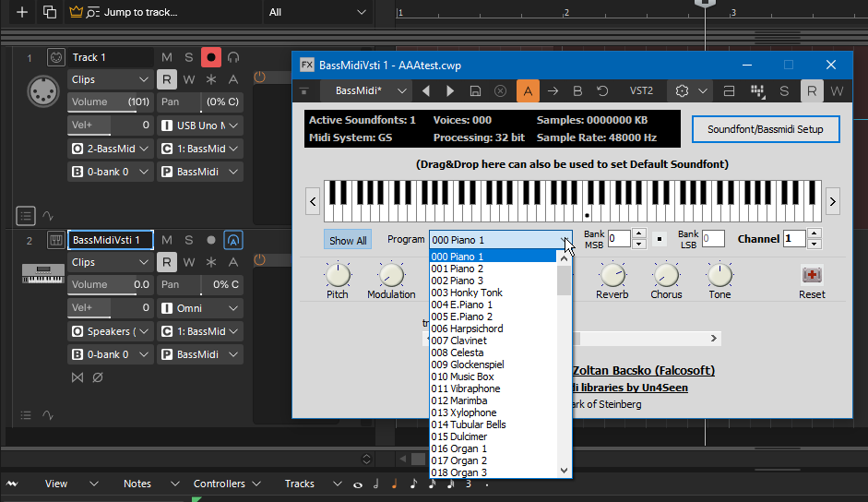Enable Read automation on Track 1
The image size is (868, 502).
tap(167, 79)
